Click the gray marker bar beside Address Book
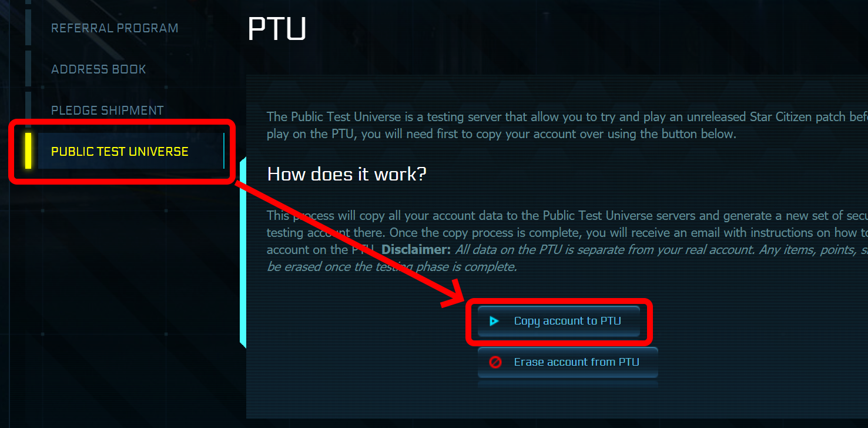This screenshot has height=428, width=868. click(28, 69)
